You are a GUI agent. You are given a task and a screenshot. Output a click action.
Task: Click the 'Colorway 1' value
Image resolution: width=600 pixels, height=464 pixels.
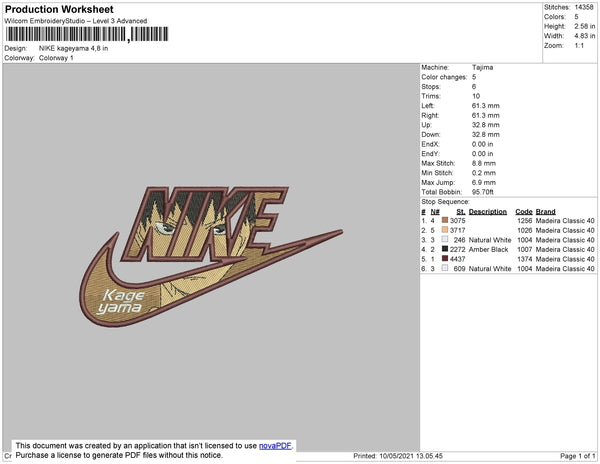pyautogui.click(x=56, y=58)
